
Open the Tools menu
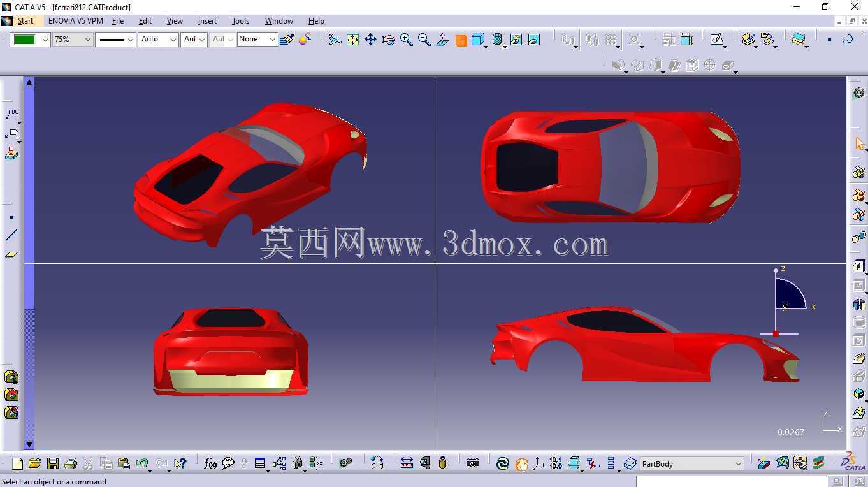[x=240, y=21]
